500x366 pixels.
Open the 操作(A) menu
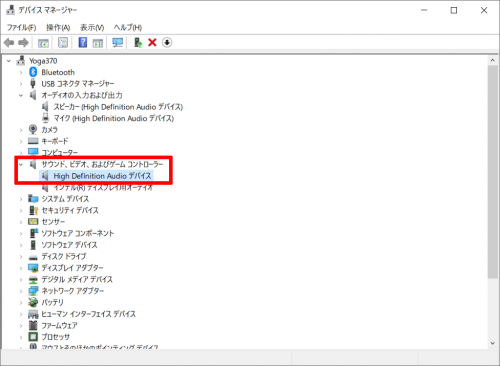58,27
